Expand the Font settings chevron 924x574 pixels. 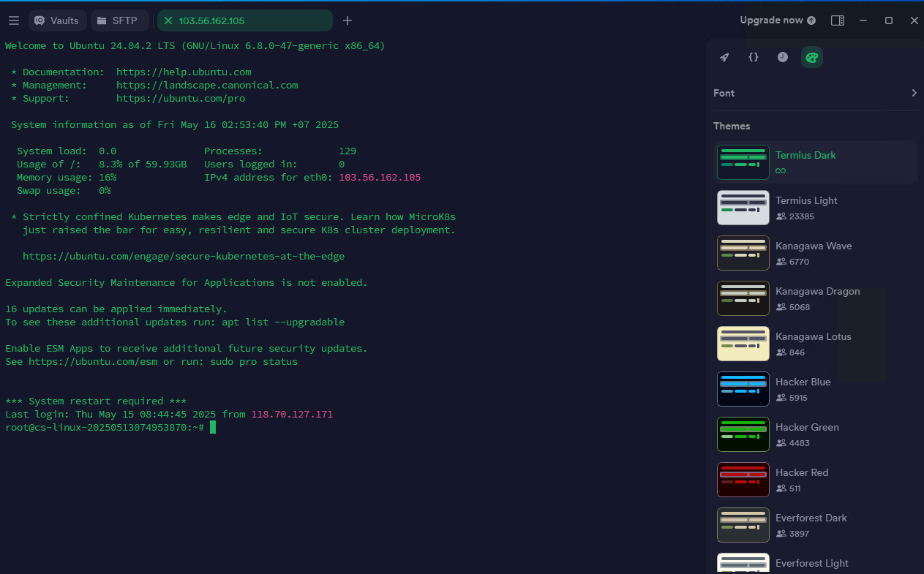[914, 93]
